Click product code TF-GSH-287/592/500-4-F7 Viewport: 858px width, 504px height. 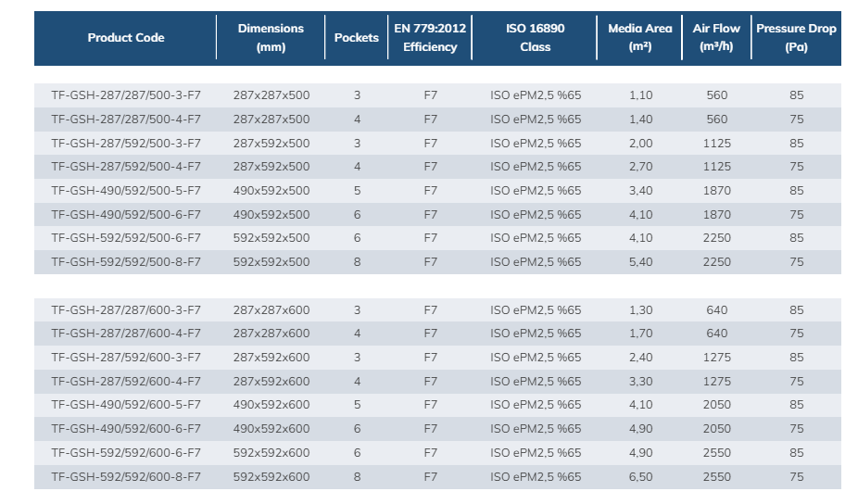click(x=126, y=167)
